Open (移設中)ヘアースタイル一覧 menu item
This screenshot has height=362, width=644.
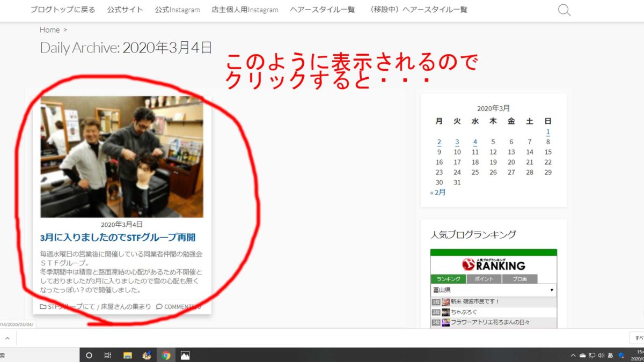(418, 10)
